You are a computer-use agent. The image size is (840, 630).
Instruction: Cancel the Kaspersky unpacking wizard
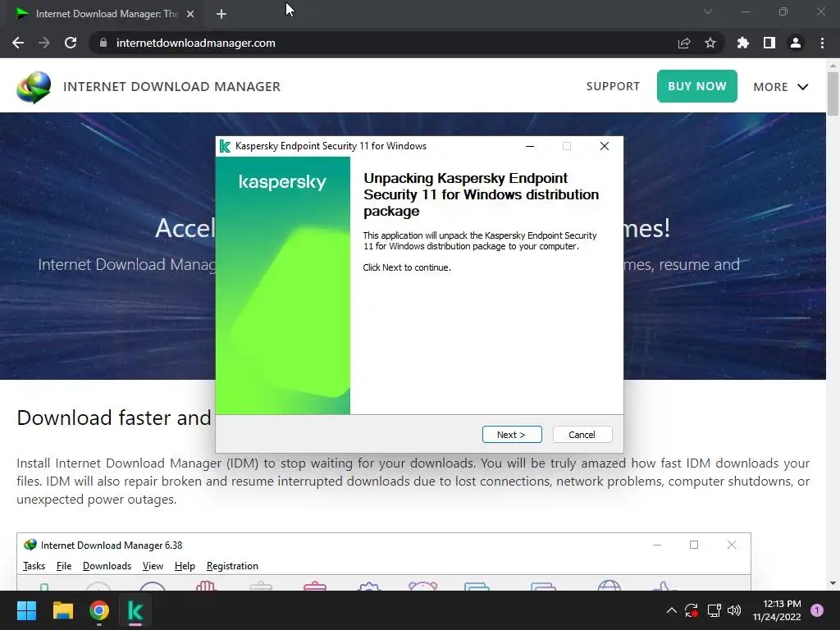tap(582, 435)
